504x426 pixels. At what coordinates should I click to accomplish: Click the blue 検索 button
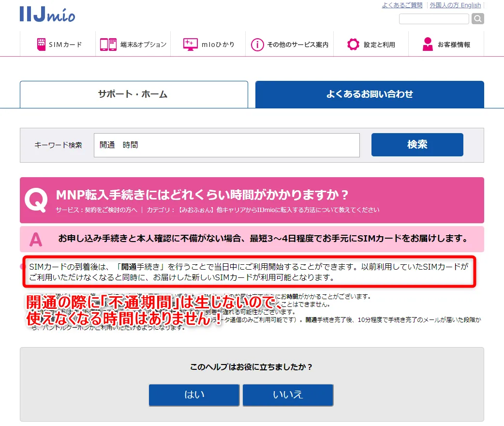(417, 144)
